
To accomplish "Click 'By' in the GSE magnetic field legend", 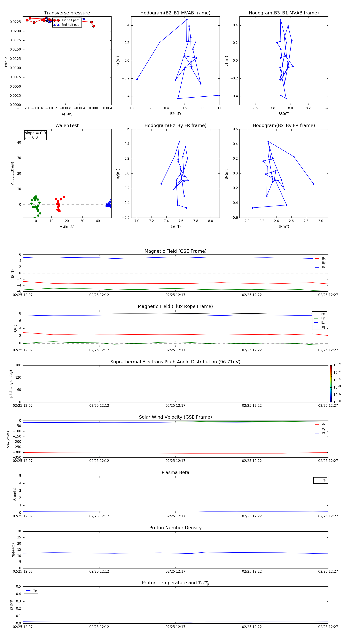I will click(320, 263).
